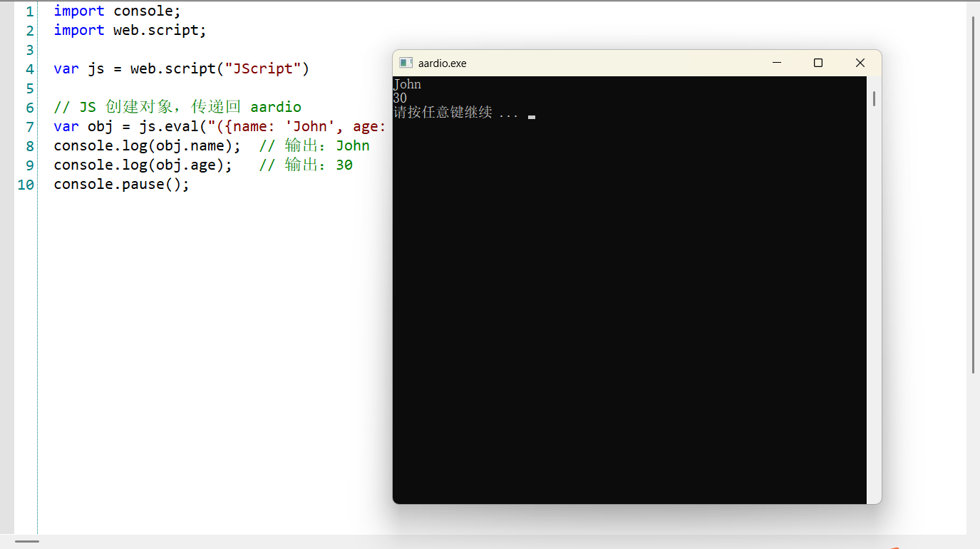Click line number 4 in gutter
980x549 pixels.
coord(29,69)
